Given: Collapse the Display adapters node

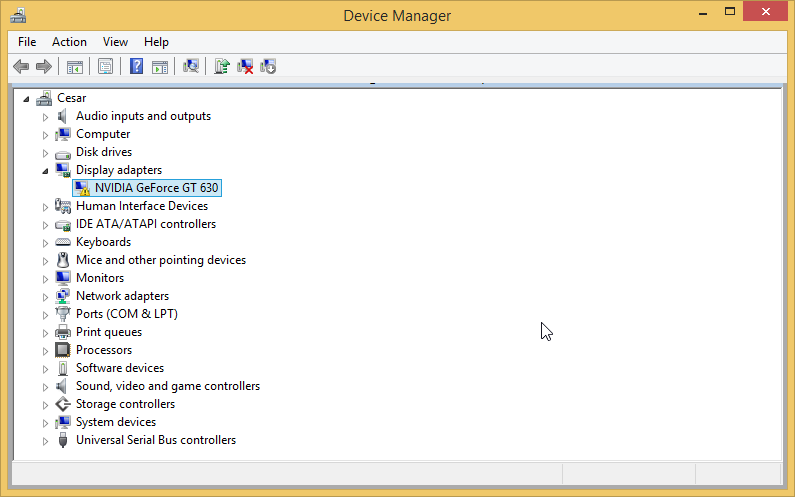Looking at the screenshot, I should [45, 171].
